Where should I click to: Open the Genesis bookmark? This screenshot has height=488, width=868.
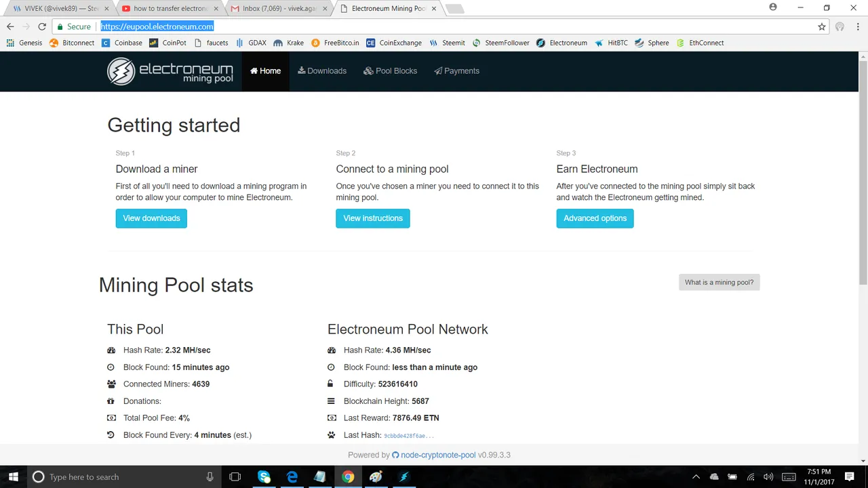24,43
